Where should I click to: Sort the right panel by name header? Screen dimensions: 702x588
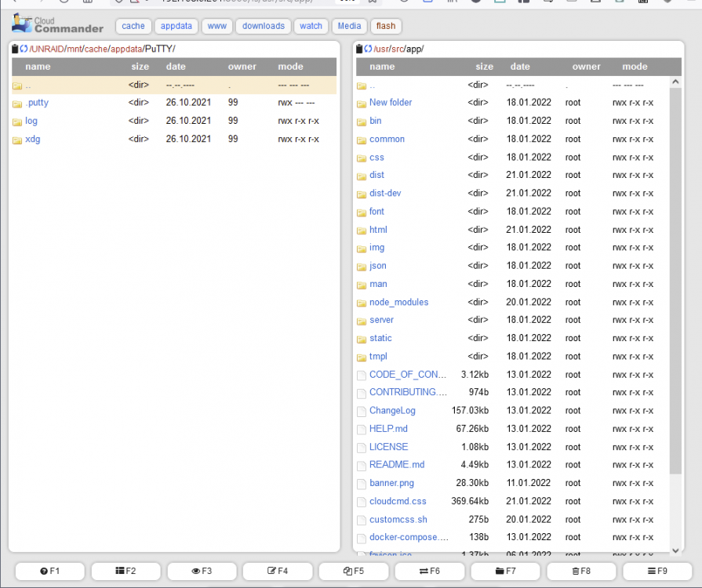pos(382,67)
